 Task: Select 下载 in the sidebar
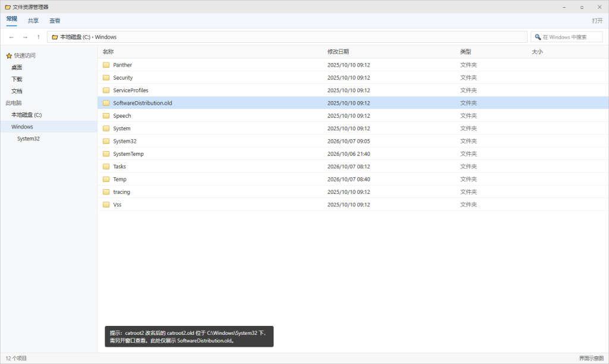[x=17, y=79]
